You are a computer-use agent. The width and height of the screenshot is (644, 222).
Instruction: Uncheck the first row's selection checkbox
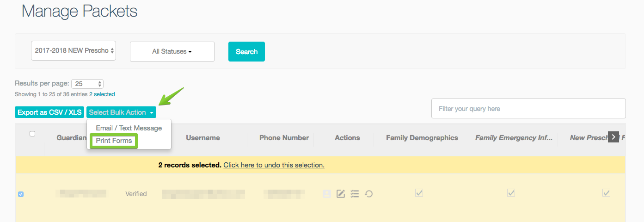pyautogui.click(x=21, y=194)
